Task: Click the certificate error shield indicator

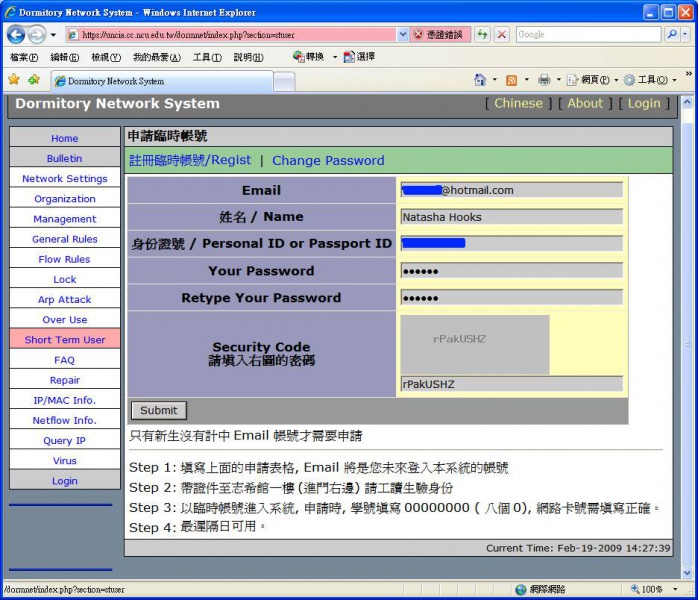Action: tap(438, 34)
